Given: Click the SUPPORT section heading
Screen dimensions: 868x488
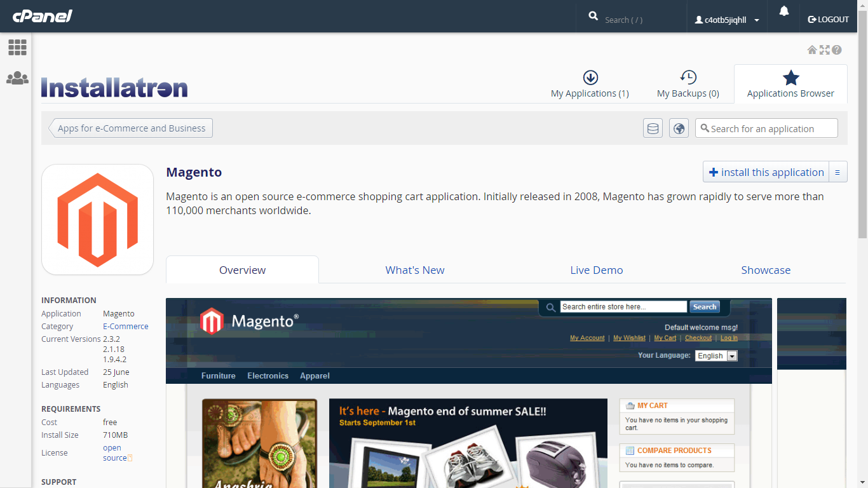Looking at the screenshot, I should point(59,482).
